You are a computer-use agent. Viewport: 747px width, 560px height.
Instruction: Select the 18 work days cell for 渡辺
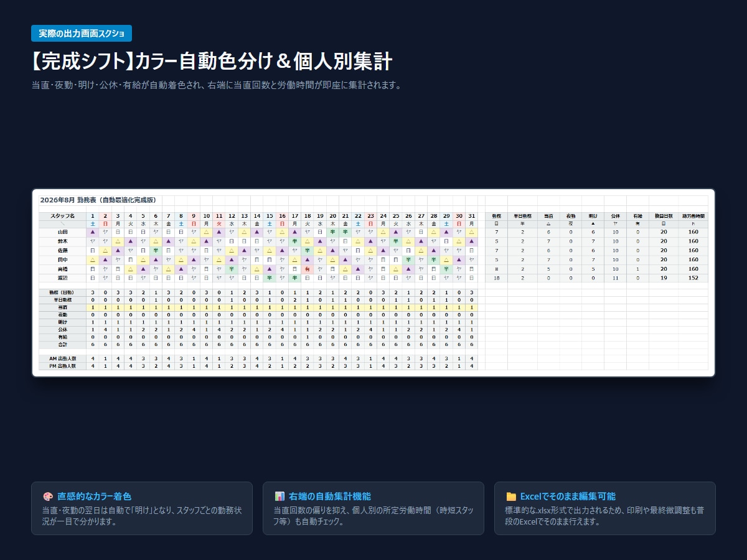click(496, 278)
